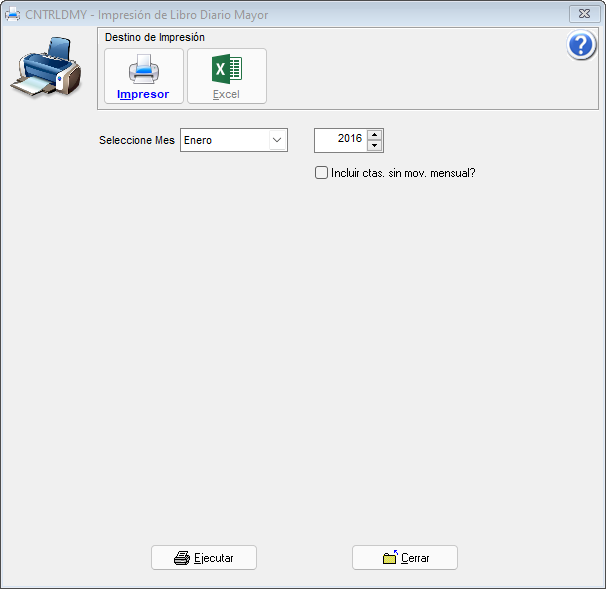The width and height of the screenshot is (606, 589).
Task: Enable Incluir ctas. sin mov. mensual checkbox
Action: (x=321, y=173)
